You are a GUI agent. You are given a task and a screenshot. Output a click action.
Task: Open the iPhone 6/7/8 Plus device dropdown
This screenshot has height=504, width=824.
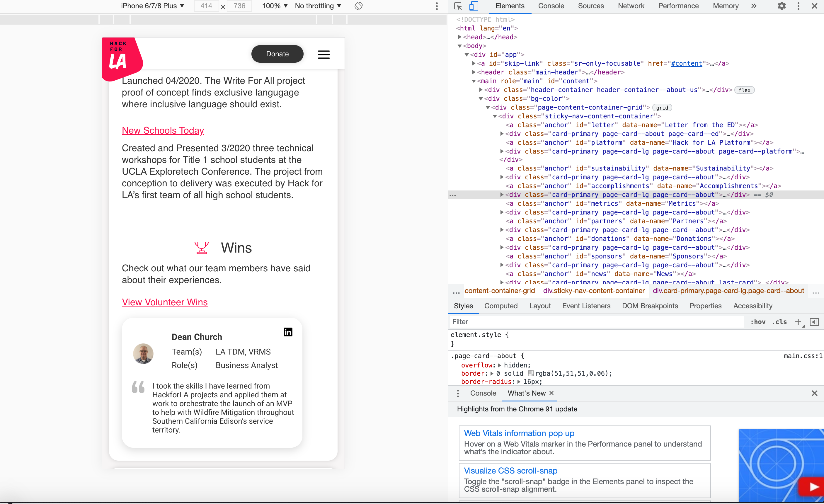tap(152, 6)
